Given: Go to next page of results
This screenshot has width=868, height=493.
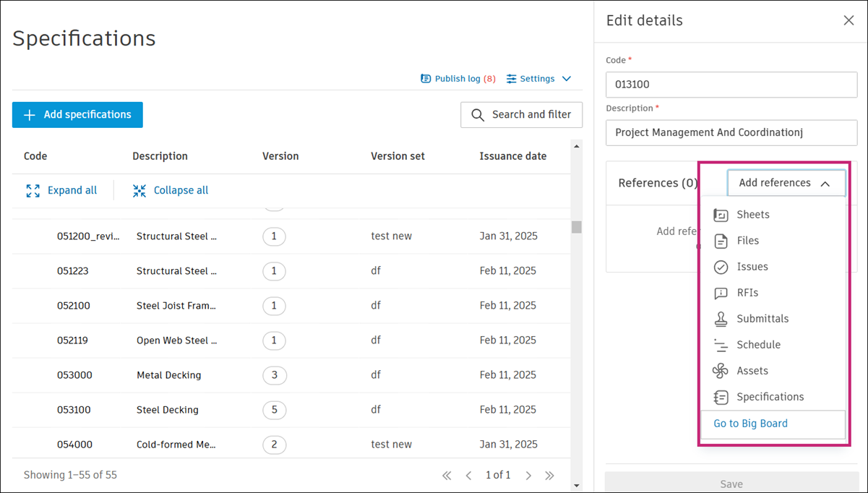Looking at the screenshot, I should tap(528, 476).
